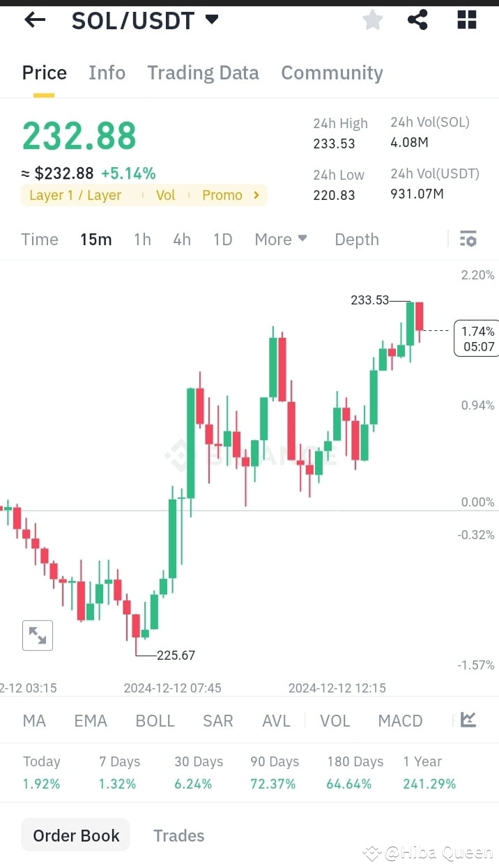Viewport: 499px width, 868px height.
Task: Enable the MA indicator overlay
Action: pyautogui.click(x=33, y=720)
